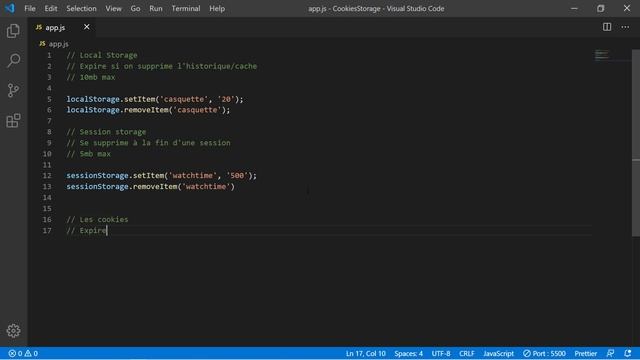Click the '// Session storage' comment
The width and height of the screenshot is (640, 360).
[x=106, y=132]
